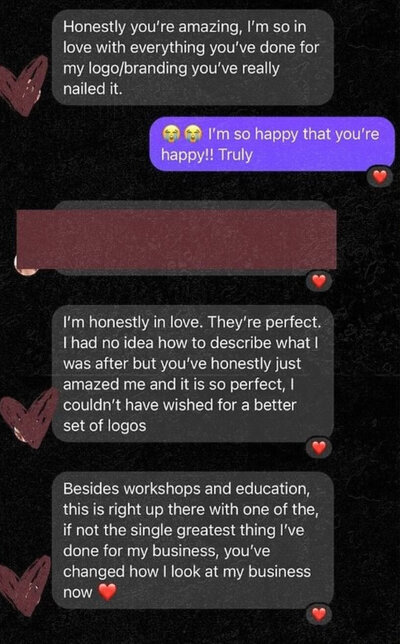Image resolution: width=400 pixels, height=644 pixels.
Task: Select the purple 'I'm so happy' message bubble
Action: [272, 144]
